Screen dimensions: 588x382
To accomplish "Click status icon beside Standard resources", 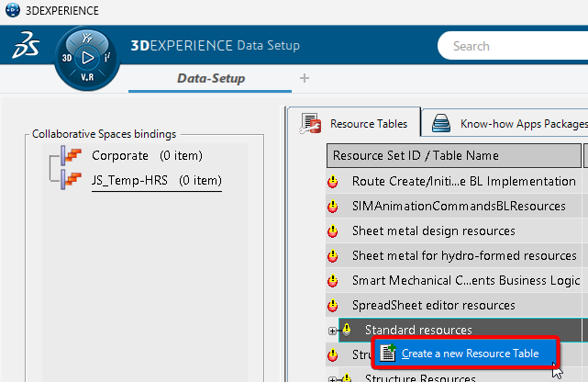I will coord(347,330).
